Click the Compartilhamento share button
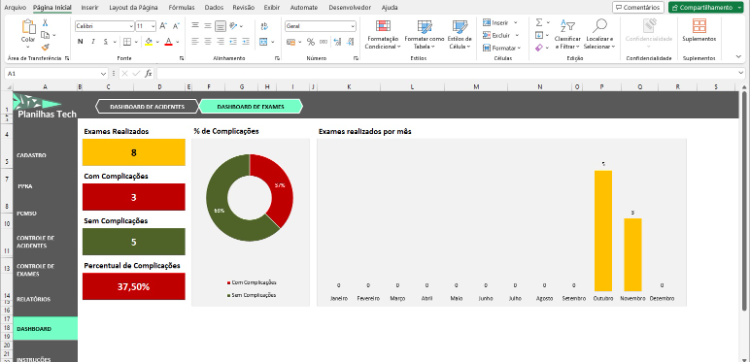Screen dimensions: 750x362 706,8
